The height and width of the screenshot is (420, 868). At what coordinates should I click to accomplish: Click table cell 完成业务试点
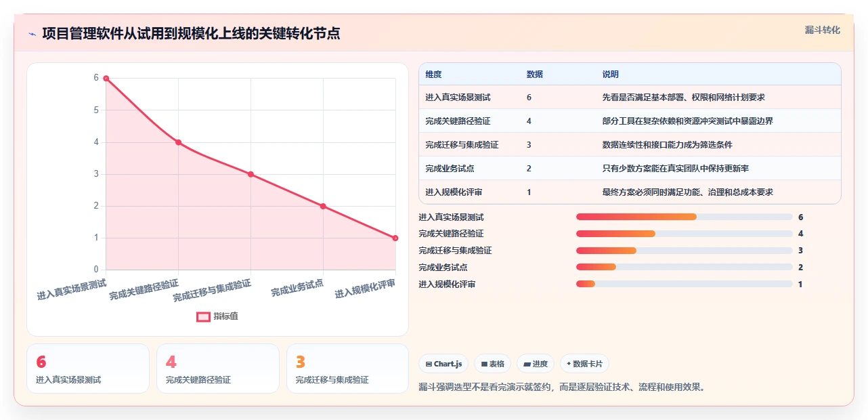[450, 169]
